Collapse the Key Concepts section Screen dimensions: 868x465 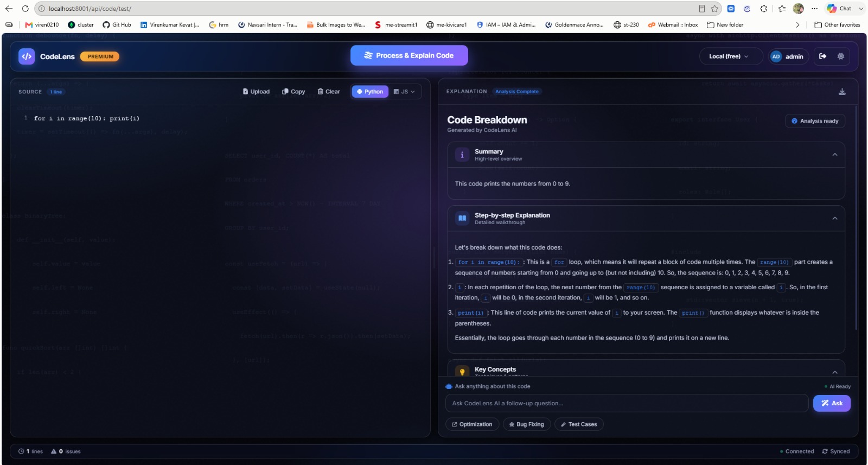pyautogui.click(x=835, y=372)
